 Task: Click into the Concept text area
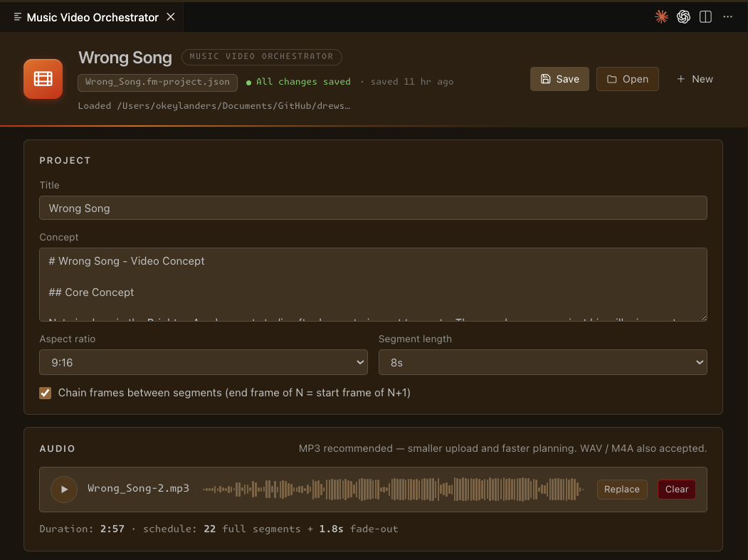pyautogui.click(x=373, y=285)
